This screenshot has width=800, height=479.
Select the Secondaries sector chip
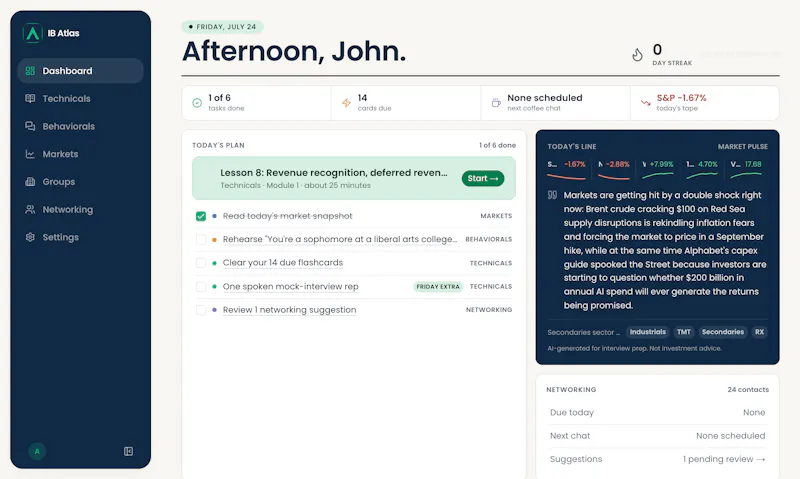[722, 332]
